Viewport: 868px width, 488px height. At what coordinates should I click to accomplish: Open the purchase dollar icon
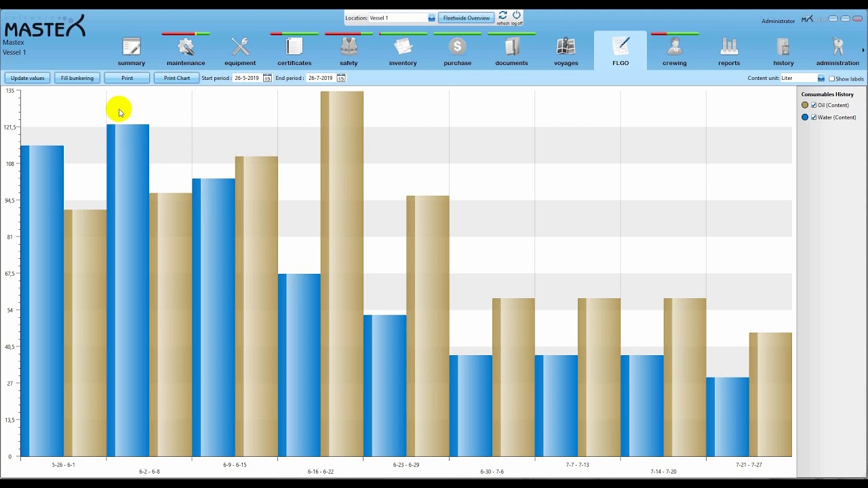point(457,47)
